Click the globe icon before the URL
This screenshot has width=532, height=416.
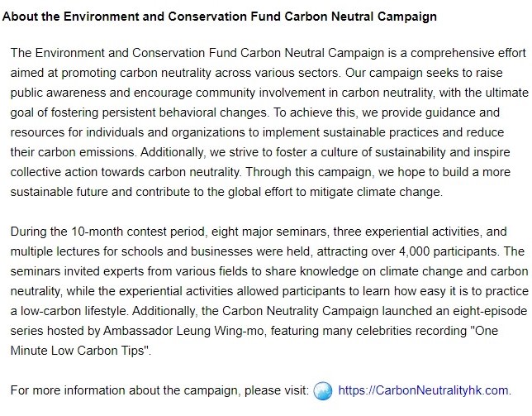tap(325, 390)
